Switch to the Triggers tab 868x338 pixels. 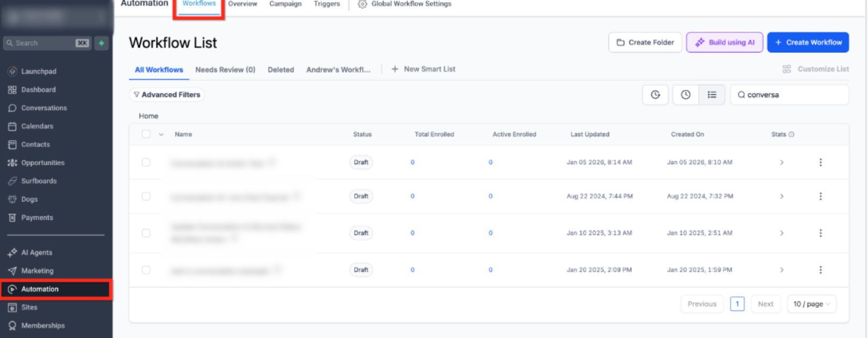[327, 4]
